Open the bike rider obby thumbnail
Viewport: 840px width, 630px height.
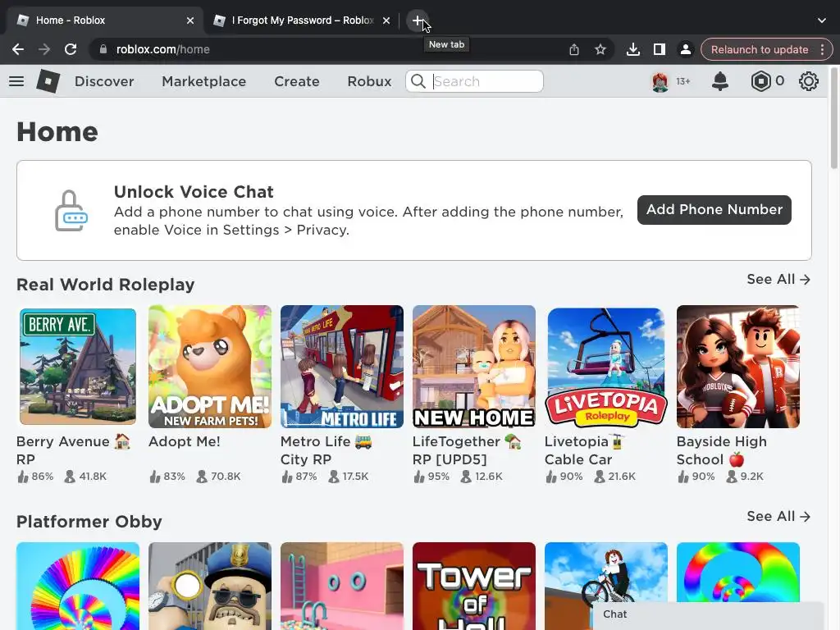606,572
